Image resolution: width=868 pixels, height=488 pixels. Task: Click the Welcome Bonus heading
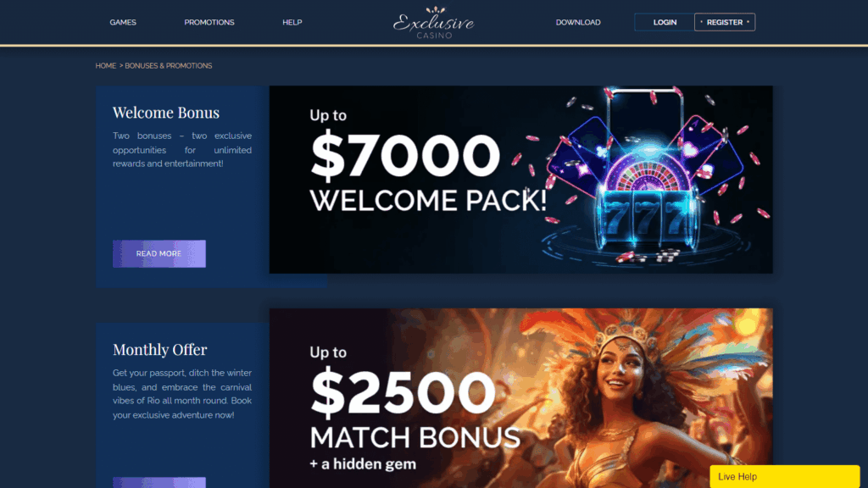point(166,113)
